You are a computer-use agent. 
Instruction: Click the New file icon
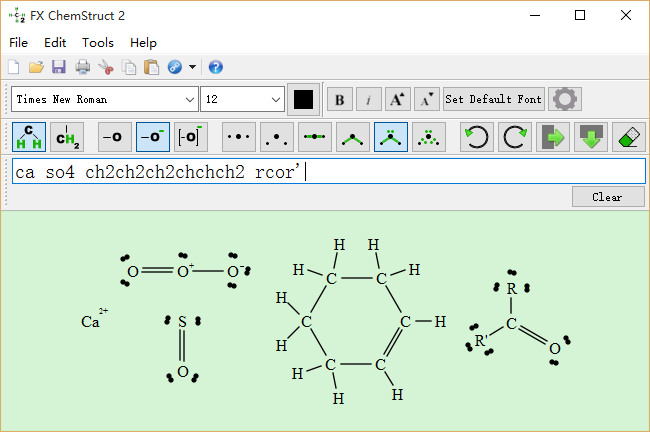pyautogui.click(x=14, y=67)
